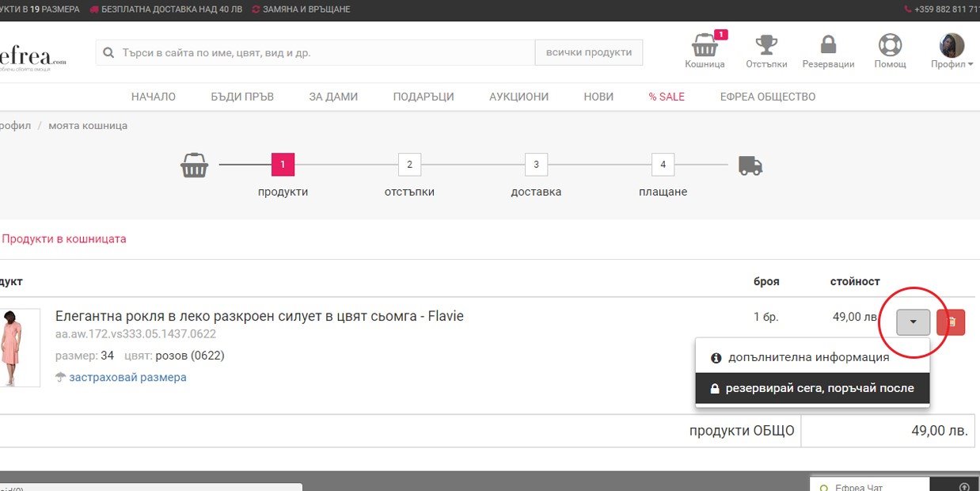Viewport: 980px width, 491px height.
Task: Click the phone number +359 882 811
Action: coord(947,10)
